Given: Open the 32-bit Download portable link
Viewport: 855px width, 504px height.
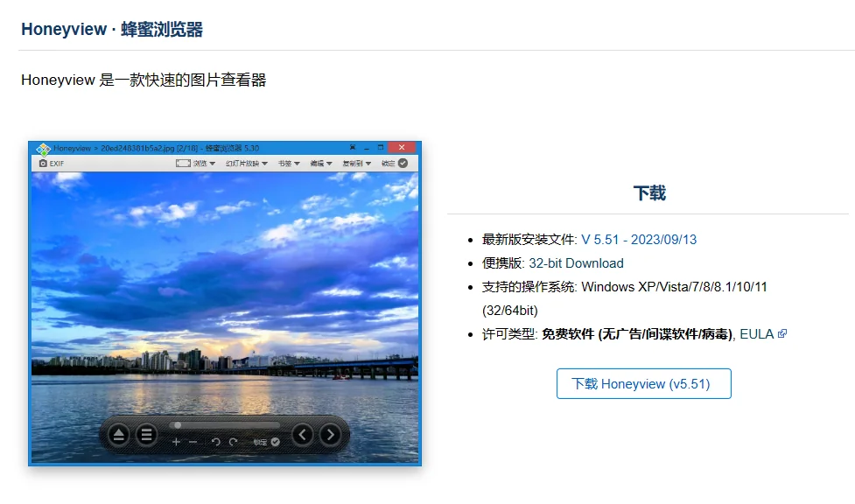Looking at the screenshot, I should (x=576, y=262).
